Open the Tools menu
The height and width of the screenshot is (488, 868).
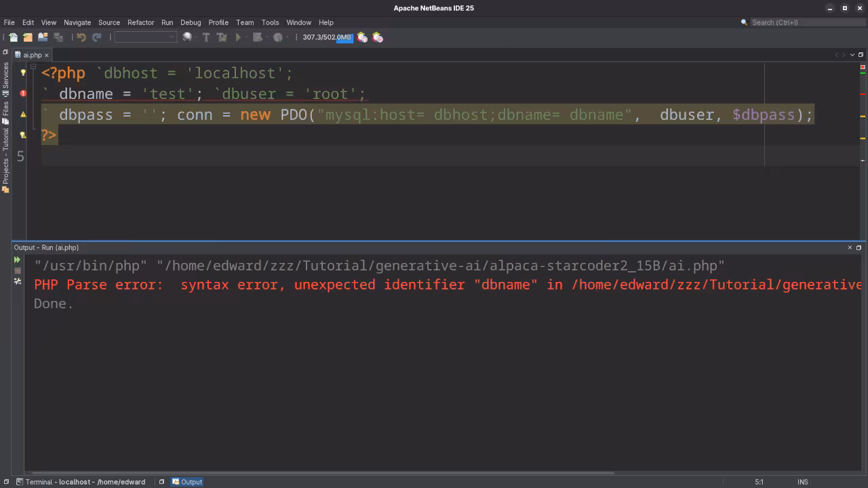(x=270, y=22)
